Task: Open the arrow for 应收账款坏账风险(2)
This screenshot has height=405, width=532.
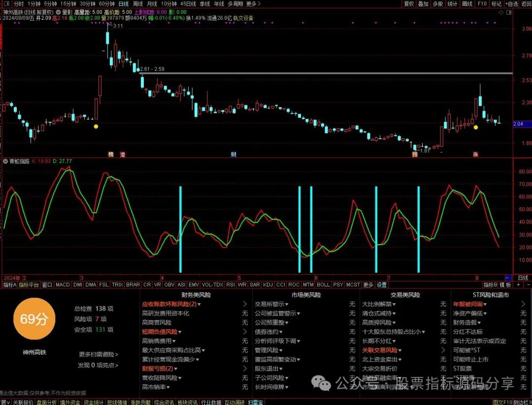Action: click(245, 304)
